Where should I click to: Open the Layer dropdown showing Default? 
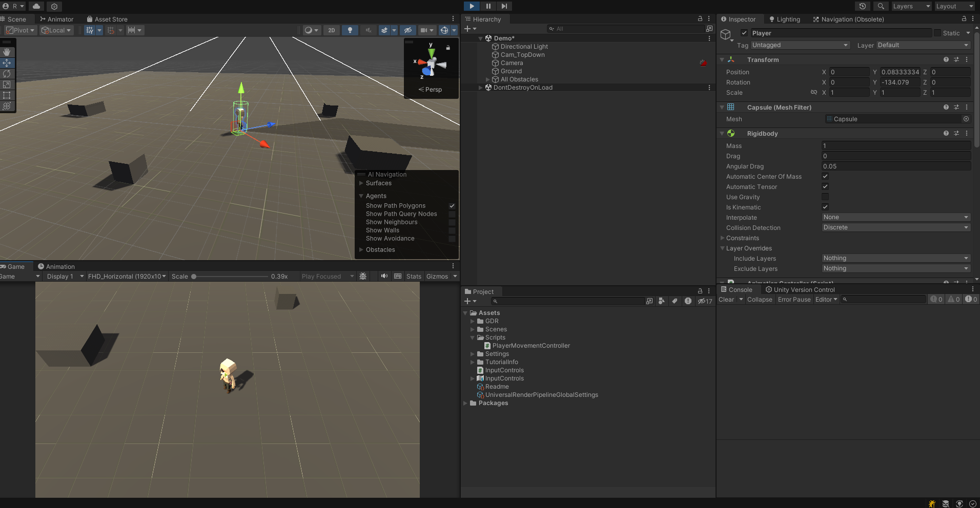coord(924,45)
